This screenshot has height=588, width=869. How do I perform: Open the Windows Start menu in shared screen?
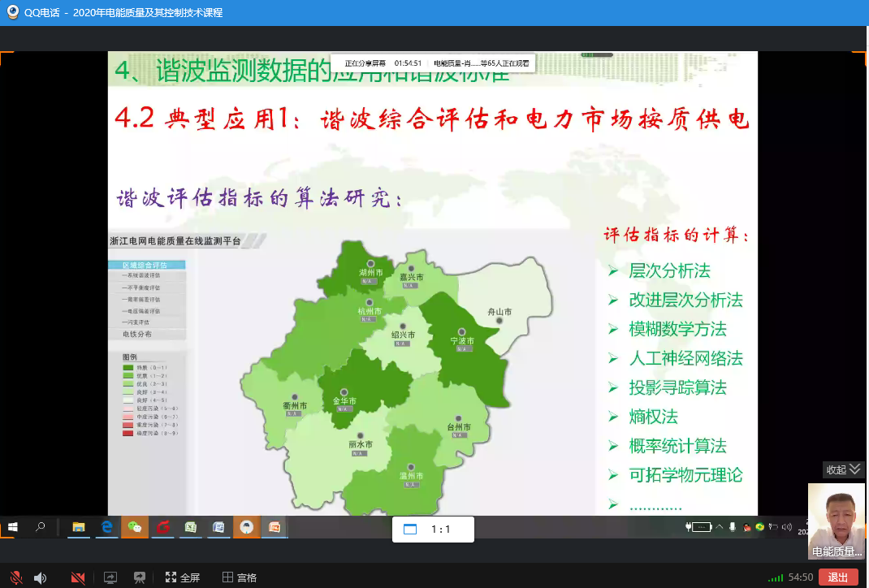click(x=13, y=527)
